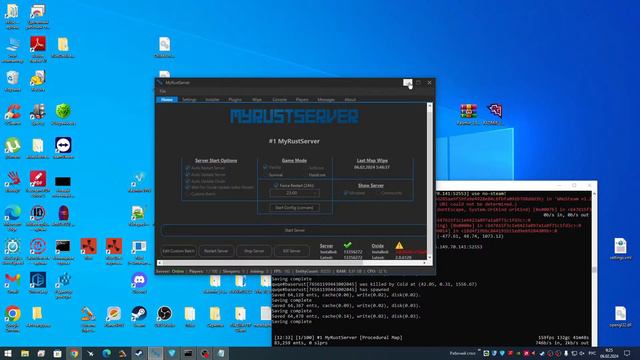Click the vertical scrollbar down arrow in MyRustServer
The image size is (640, 360).
click(x=429, y=258)
